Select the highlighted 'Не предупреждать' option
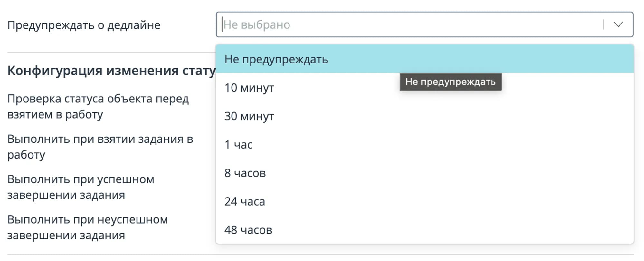 coord(277,59)
